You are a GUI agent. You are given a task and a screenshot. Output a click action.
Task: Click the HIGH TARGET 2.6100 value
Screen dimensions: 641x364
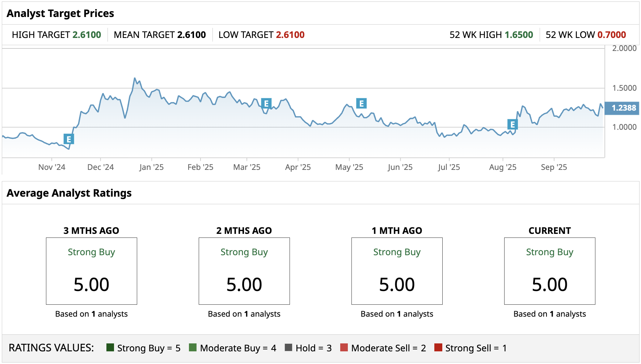click(x=87, y=35)
